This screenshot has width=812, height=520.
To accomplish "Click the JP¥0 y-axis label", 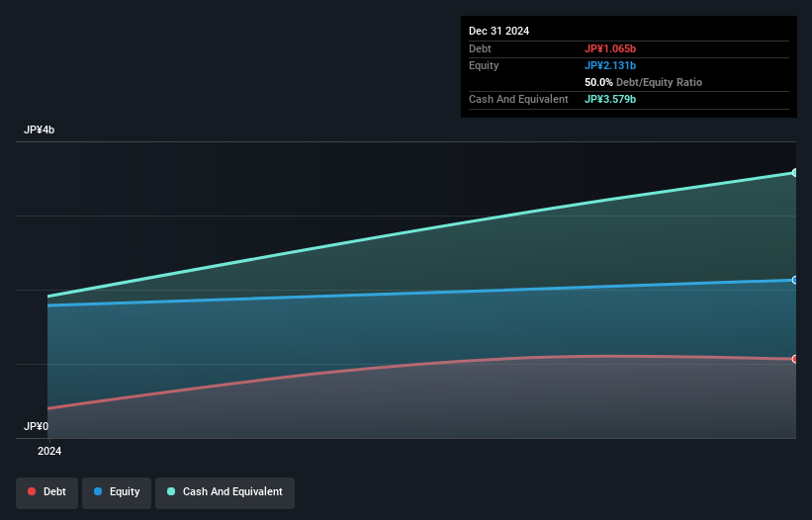I will (x=36, y=426).
